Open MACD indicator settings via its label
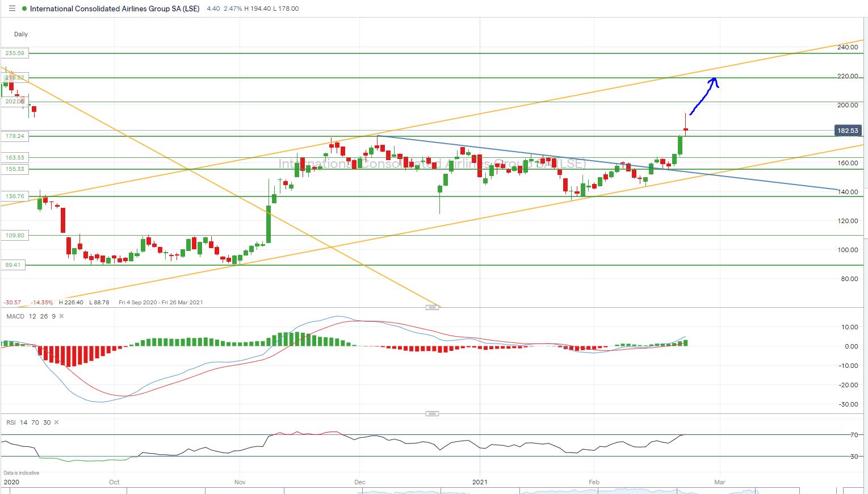The height and width of the screenshot is (494, 868). (15, 316)
